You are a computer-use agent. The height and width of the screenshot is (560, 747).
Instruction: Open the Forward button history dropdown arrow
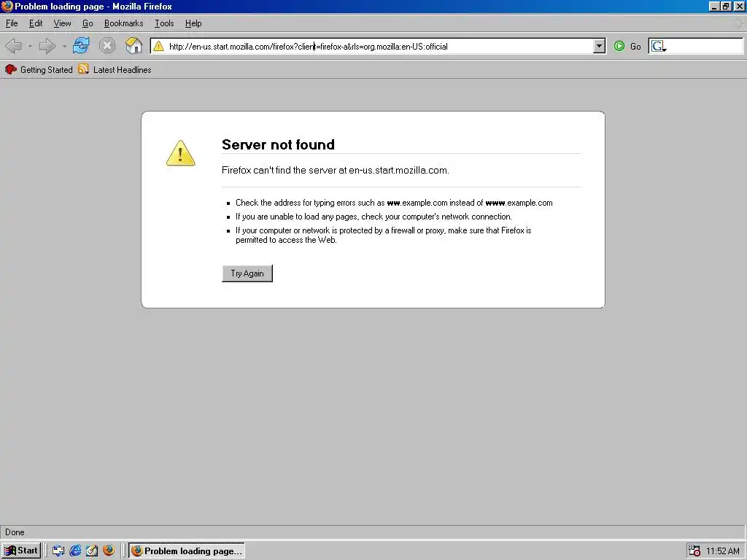pyautogui.click(x=64, y=46)
